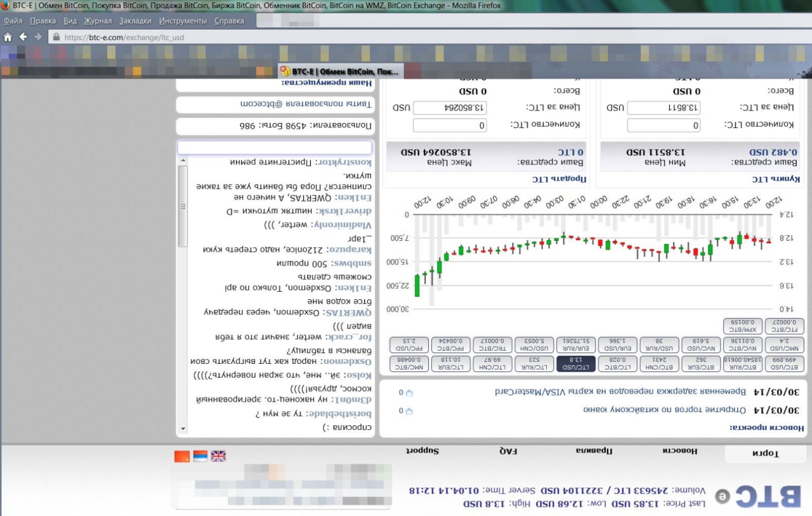Select the BTC/USD pair button
Viewport: 812px width, 516px height.
click(x=785, y=363)
